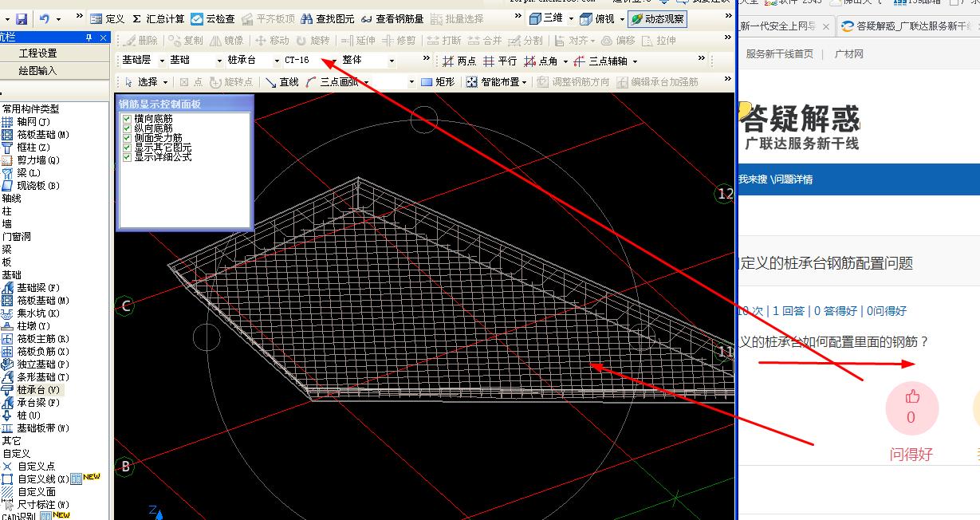Viewport: 980px width, 520px height.
Task: Open the 基础层 floor dropdown
Action: (162, 61)
